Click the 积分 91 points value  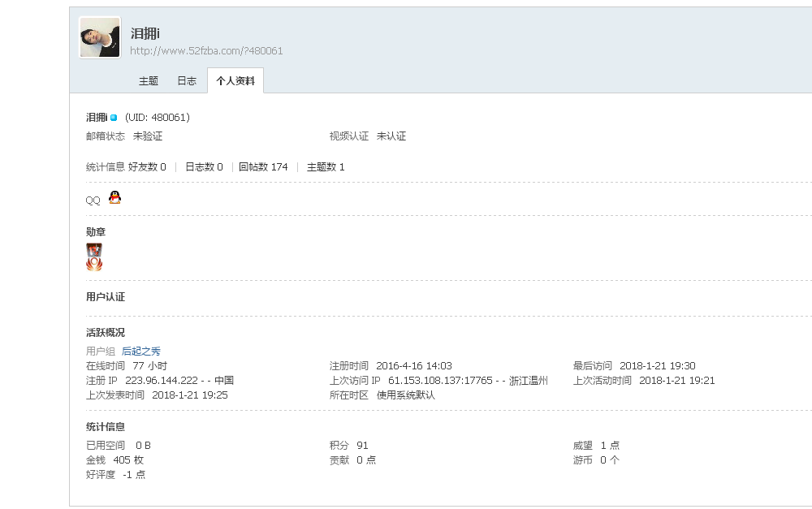pyautogui.click(x=362, y=446)
